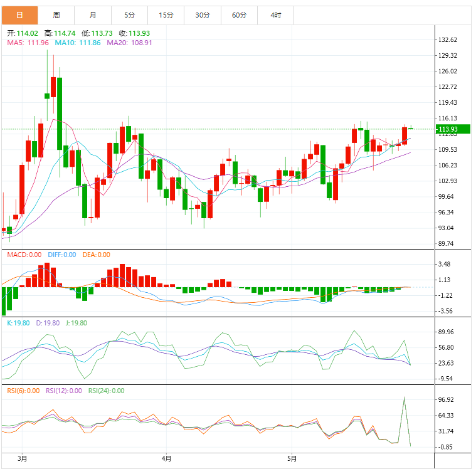Click the 5月 date axis label
The image size is (476, 474).
[292, 458]
